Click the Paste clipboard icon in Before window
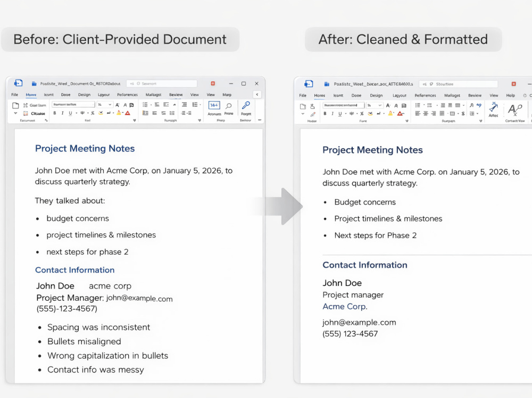The height and width of the screenshot is (398, 532). 15,105
